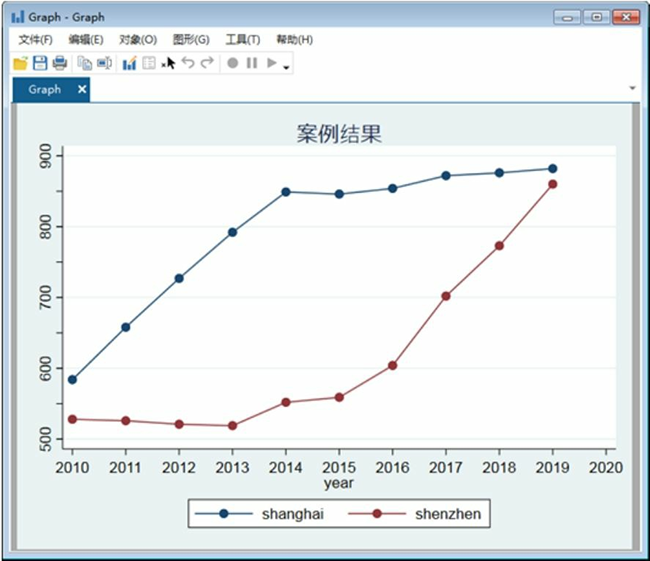Click the Open file folder icon
The height and width of the screenshot is (561, 650).
tap(20, 63)
